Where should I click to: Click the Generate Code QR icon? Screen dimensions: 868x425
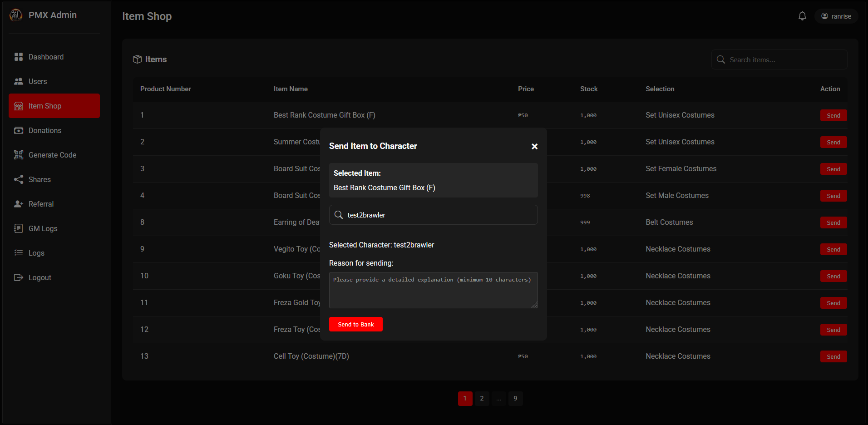click(x=19, y=155)
